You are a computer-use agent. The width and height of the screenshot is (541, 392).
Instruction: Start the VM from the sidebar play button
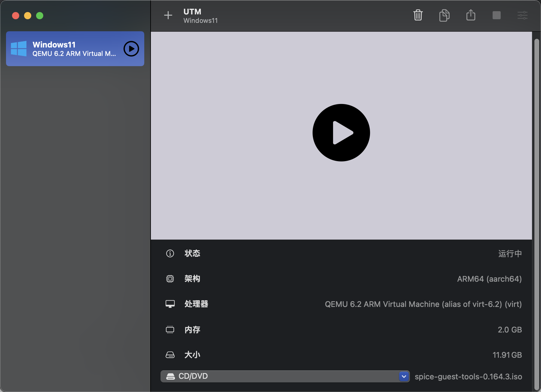pyautogui.click(x=131, y=48)
